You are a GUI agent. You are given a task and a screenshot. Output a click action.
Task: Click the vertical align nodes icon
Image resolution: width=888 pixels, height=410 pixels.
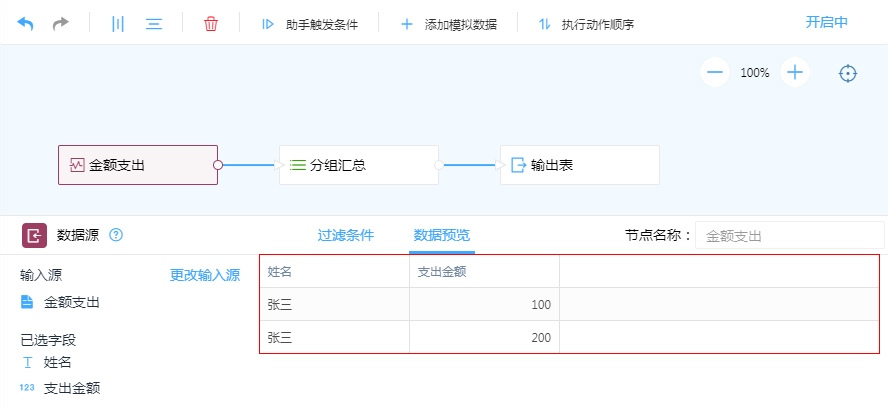[x=118, y=23]
